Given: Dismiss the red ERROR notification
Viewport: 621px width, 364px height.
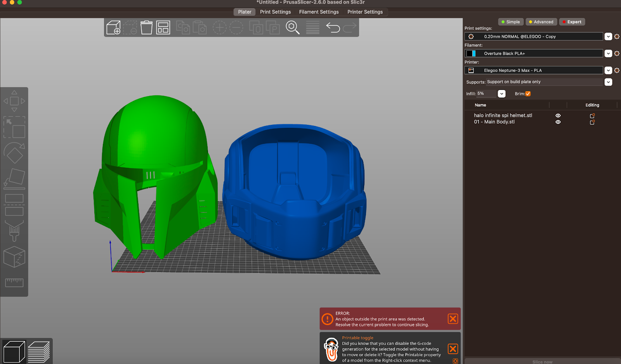Looking at the screenshot, I should 453,319.
